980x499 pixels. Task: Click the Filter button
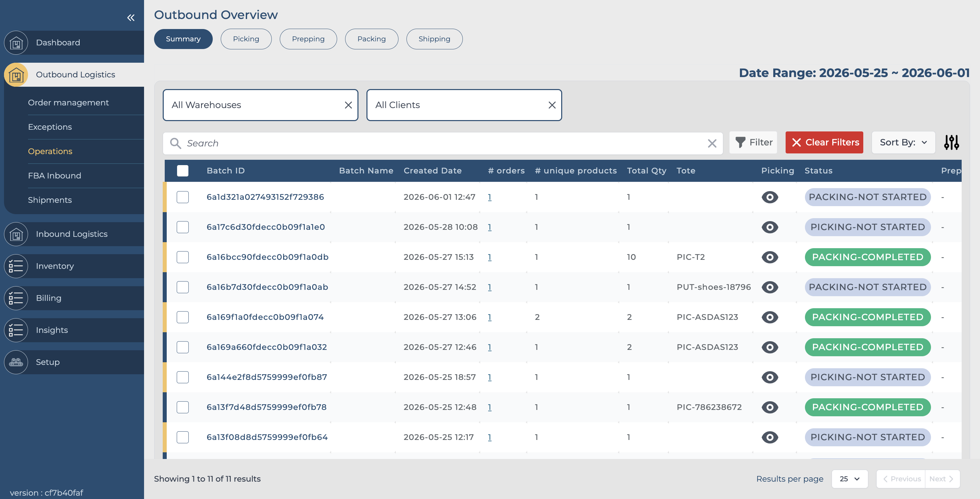pyautogui.click(x=753, y=142)
